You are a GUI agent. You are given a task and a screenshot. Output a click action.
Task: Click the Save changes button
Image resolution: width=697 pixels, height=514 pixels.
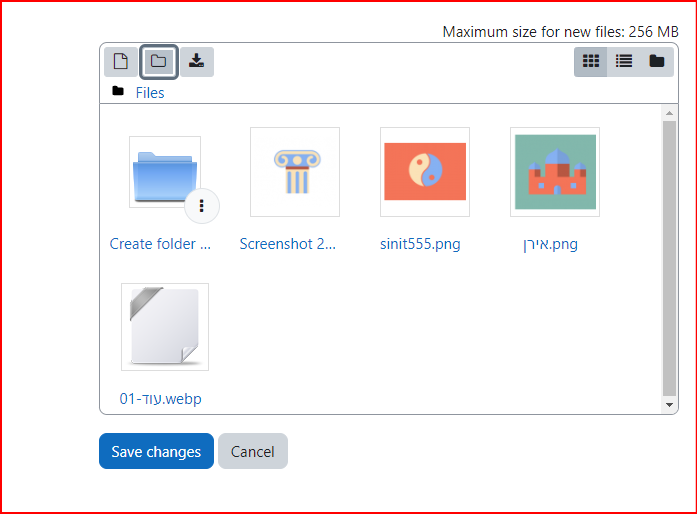[156, 451]
